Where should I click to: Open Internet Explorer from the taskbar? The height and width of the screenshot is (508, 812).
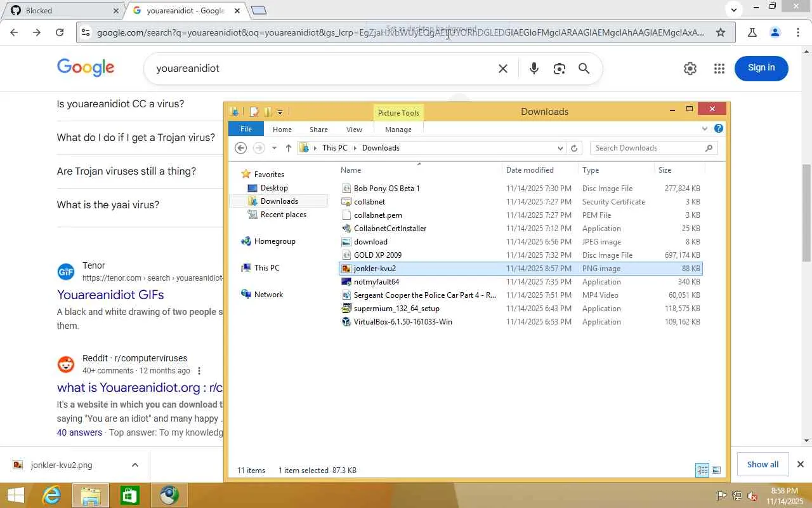point(51,495)
